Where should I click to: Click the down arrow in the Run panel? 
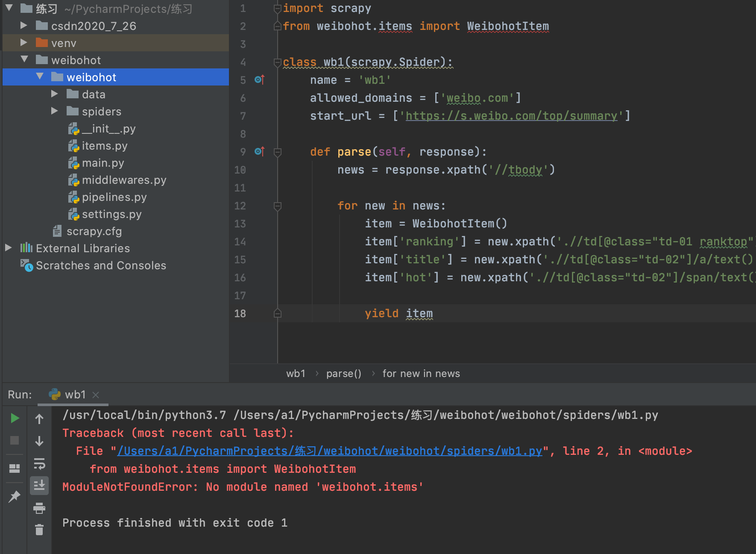coord(39,441)
